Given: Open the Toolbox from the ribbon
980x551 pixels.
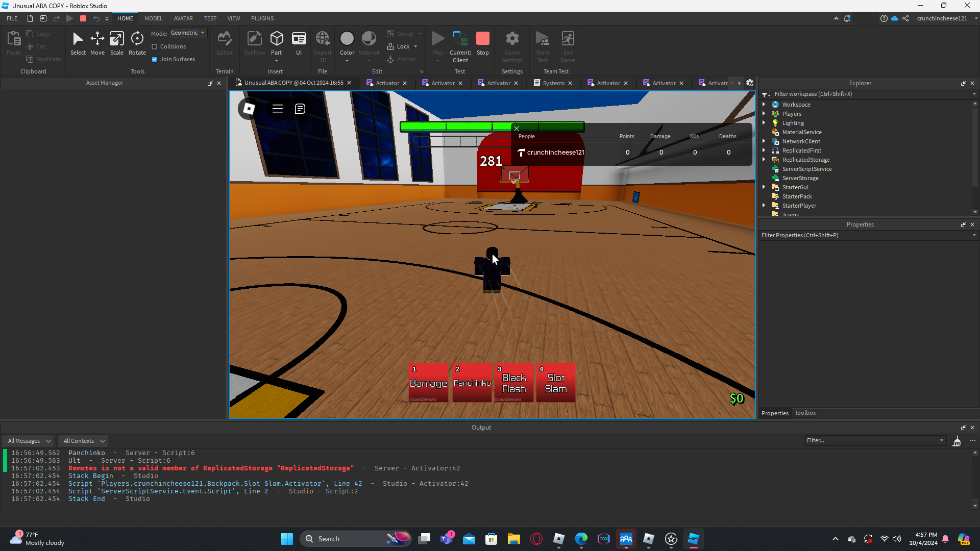Looking at the screenshot, I should click(254, 43).
